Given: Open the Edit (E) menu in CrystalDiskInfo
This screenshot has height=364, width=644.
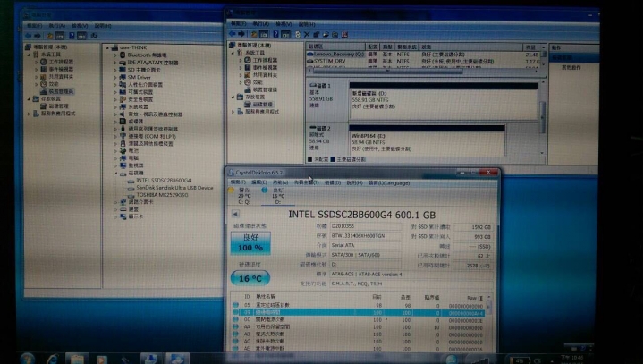Looking at the screenshot, I should coord(258,182).
